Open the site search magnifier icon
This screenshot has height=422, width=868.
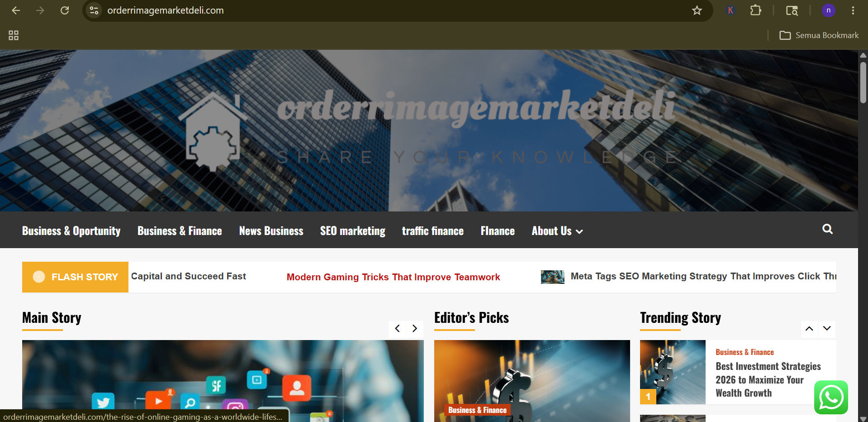point(827,229)
